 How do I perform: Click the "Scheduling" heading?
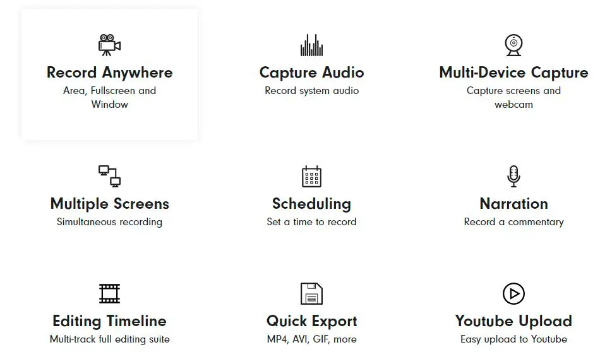[x=311, y=204]
